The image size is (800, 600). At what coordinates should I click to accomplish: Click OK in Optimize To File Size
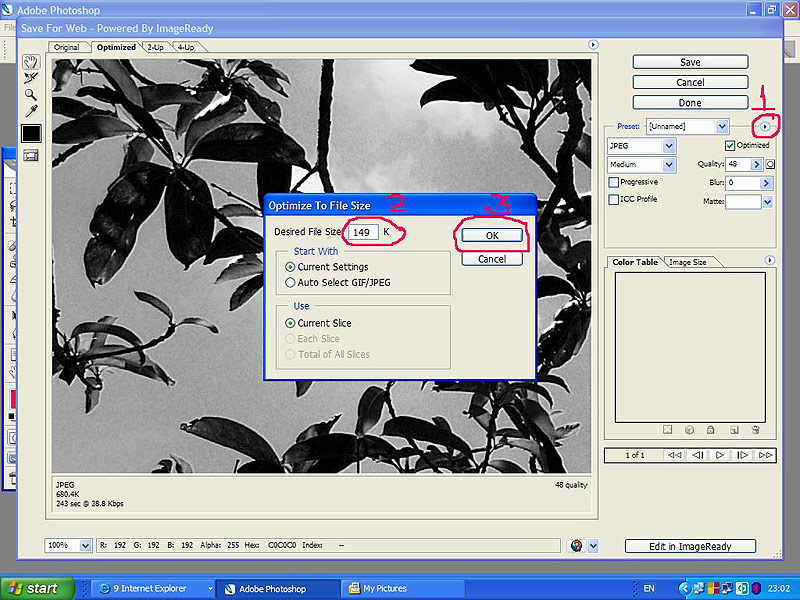pyautogui.click(x=492, y=236)
